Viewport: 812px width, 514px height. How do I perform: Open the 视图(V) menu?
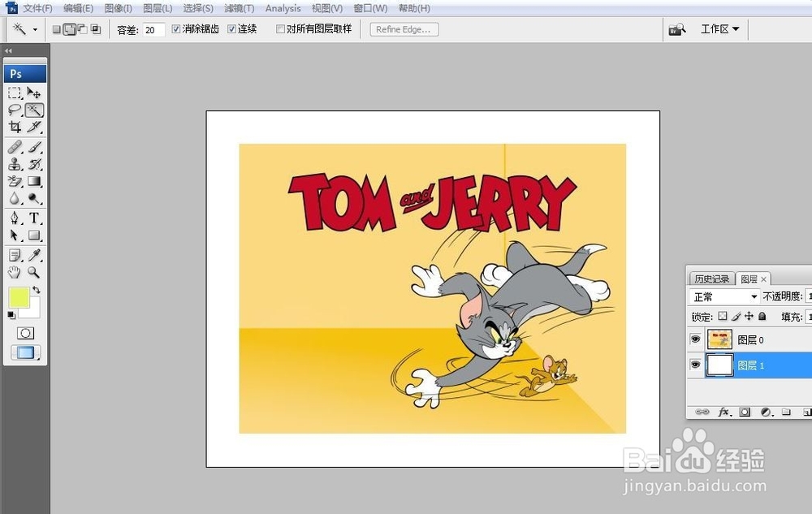[x=326, y=8]
